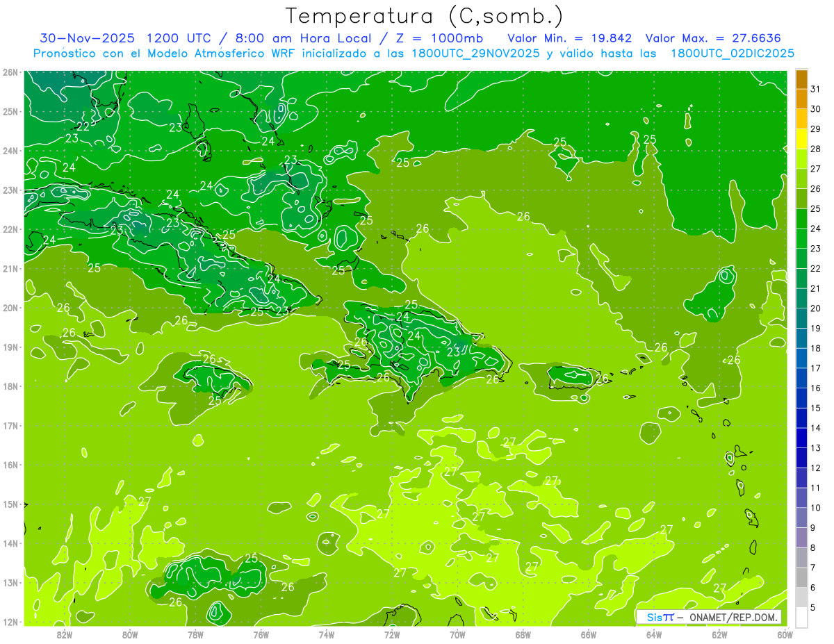Click the color scale label "20"

point(816,308)
